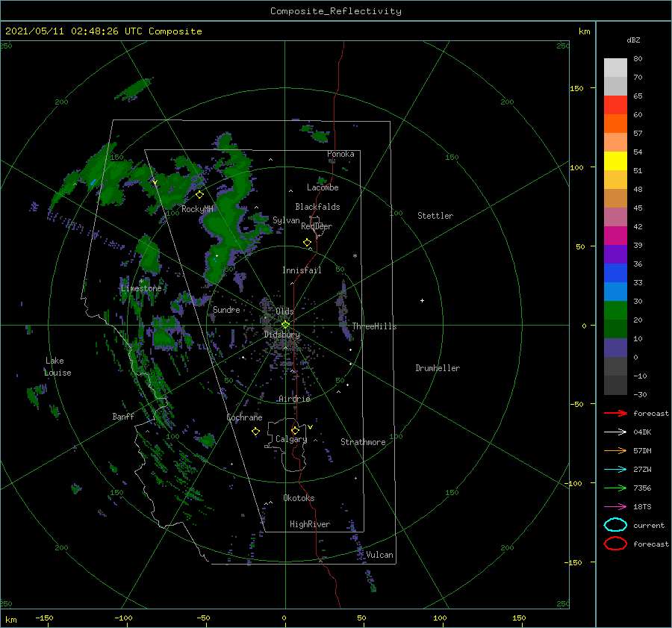Image resolution: width=672 pixels, height=628 pixels.
Task: Click the Strathmore city label
Action: 363,442
